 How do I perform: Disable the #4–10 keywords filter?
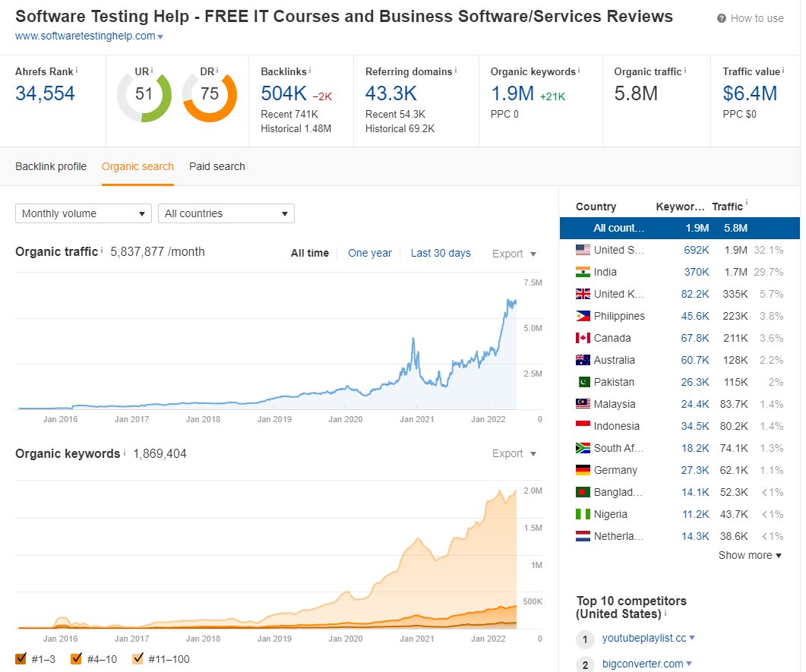click(76, 658)
